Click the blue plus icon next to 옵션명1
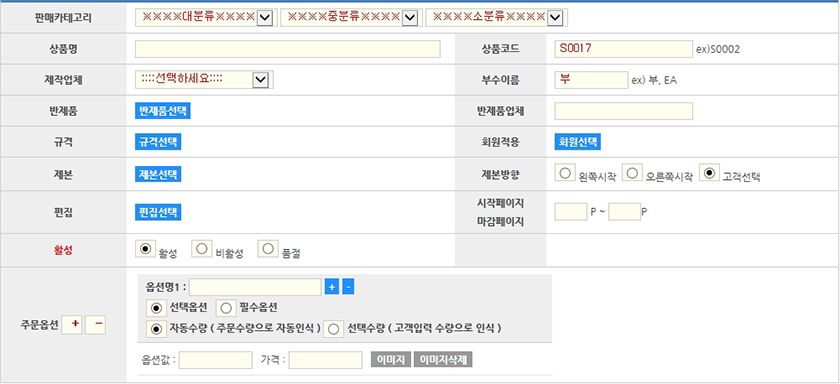The image size is (840, 384). coord(332,287)
